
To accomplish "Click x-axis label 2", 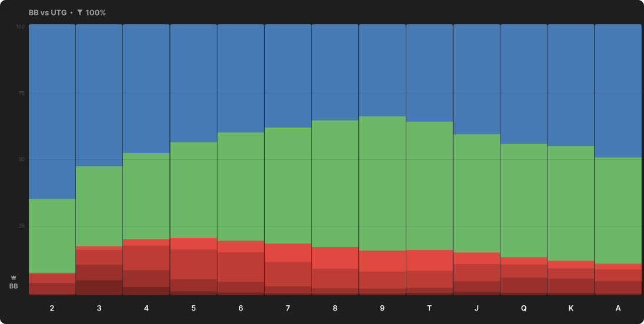I will click(x=52, y=308).
